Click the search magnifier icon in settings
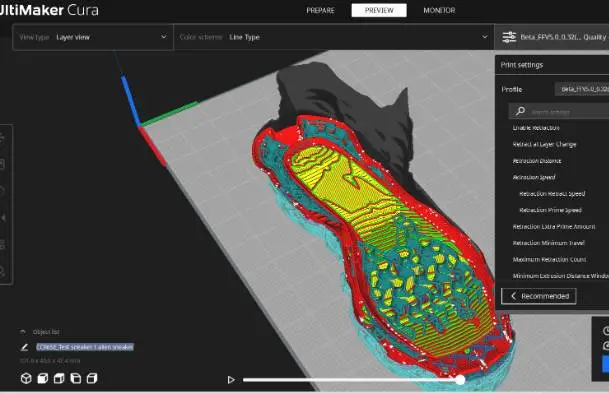Screen dimensions: 609x394 520,112
